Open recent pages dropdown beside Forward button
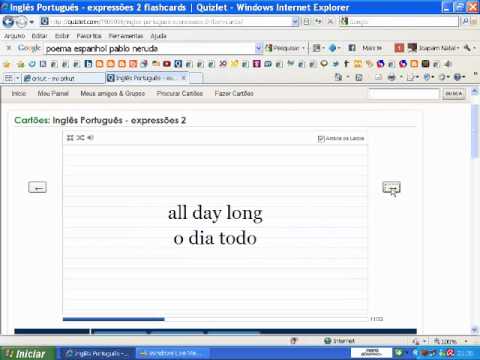Image resolution: width=480 pixels, height=360 pixels. click(32, 22)
